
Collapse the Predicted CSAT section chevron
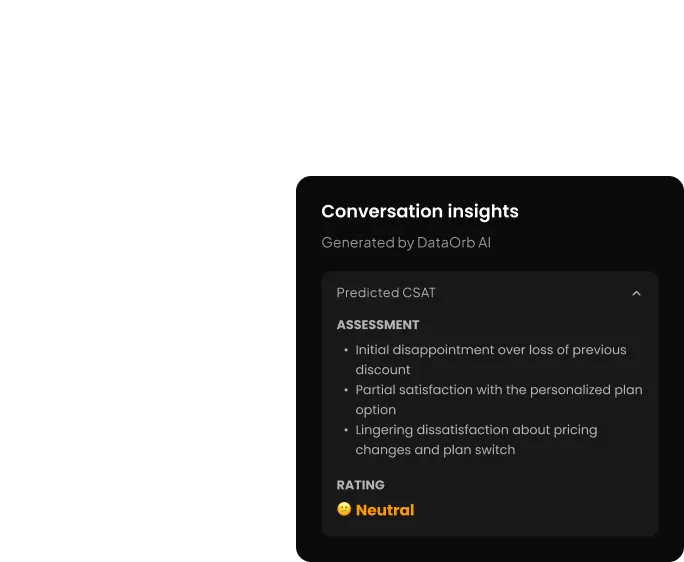point(636,293)
